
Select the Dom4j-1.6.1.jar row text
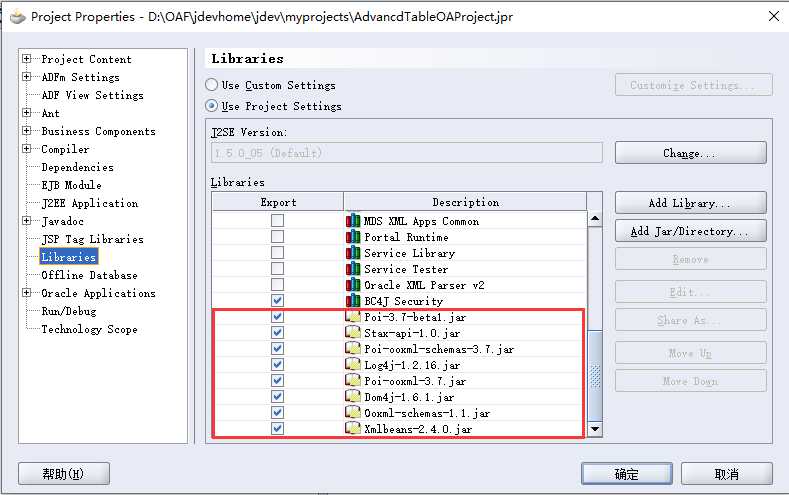click(x=409, y=397)
